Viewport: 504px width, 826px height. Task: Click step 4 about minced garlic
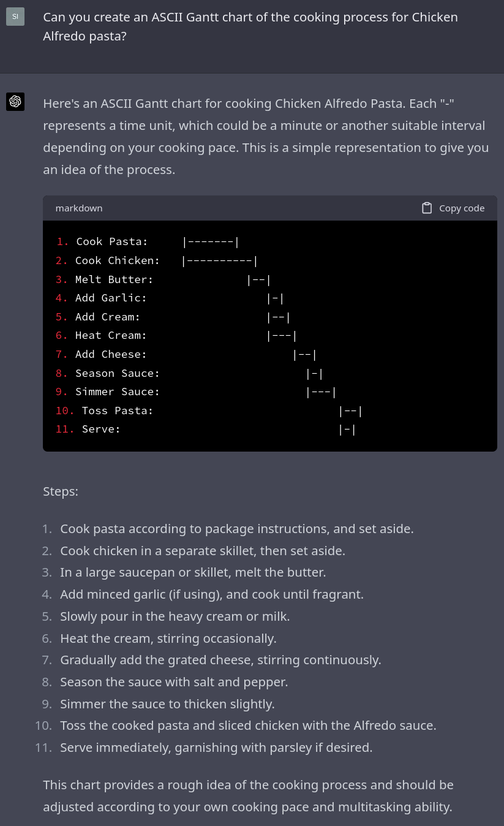point(211,594)
